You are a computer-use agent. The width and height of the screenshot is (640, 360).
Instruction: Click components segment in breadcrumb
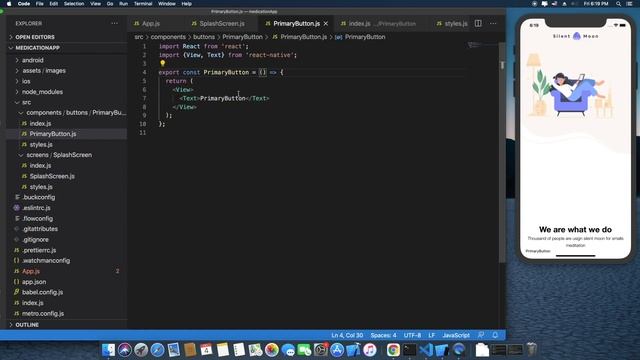[x=168, y=37]
